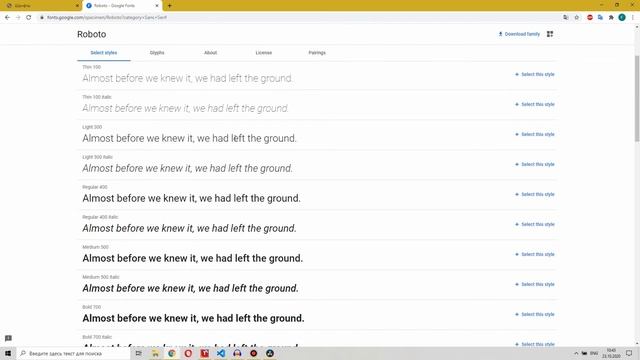Screen dimensions: 640x360
Task: Open Google Chrome from the taskbar
Action: (171, 353)
